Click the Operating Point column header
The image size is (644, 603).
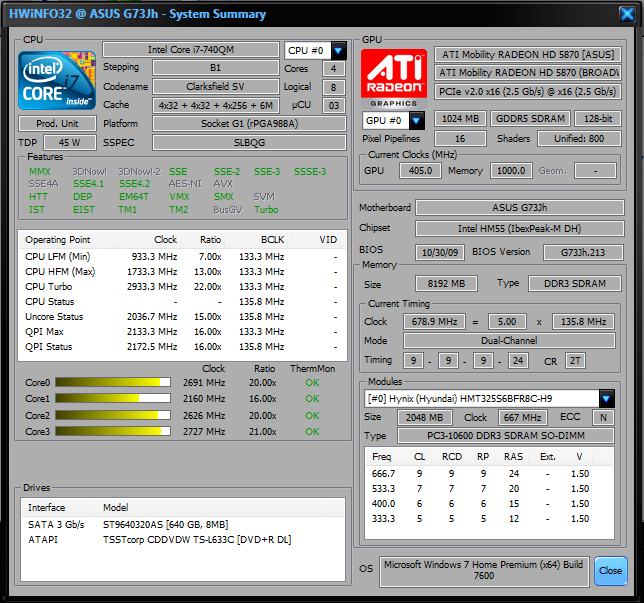(68, 240)
